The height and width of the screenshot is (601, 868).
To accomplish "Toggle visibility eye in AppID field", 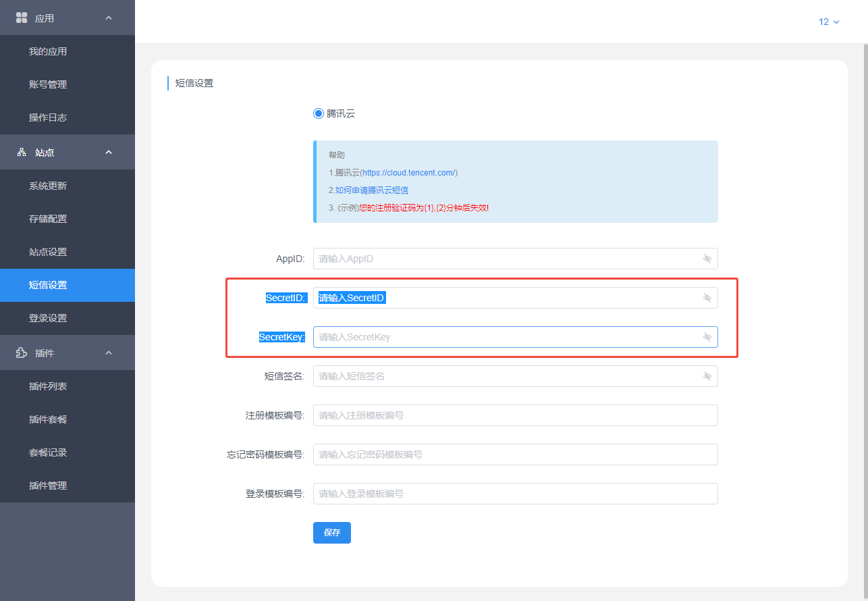I will click(707, 259).
